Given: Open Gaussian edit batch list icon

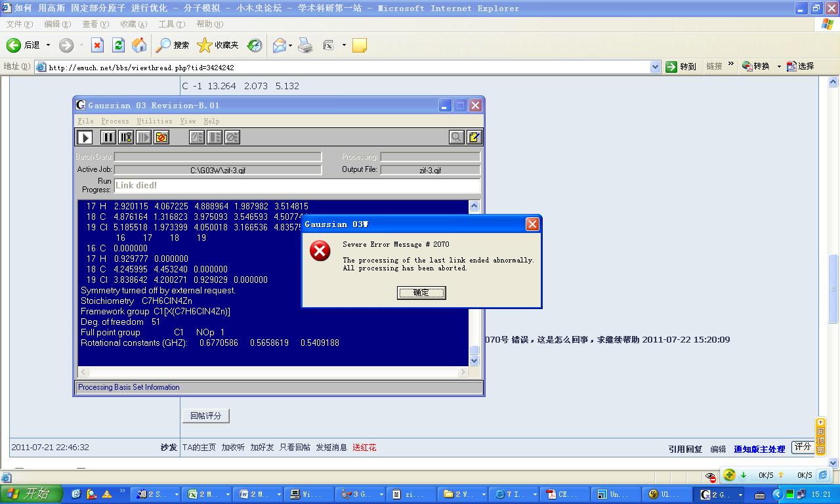Looking at the screenshot, I should 197,137.
